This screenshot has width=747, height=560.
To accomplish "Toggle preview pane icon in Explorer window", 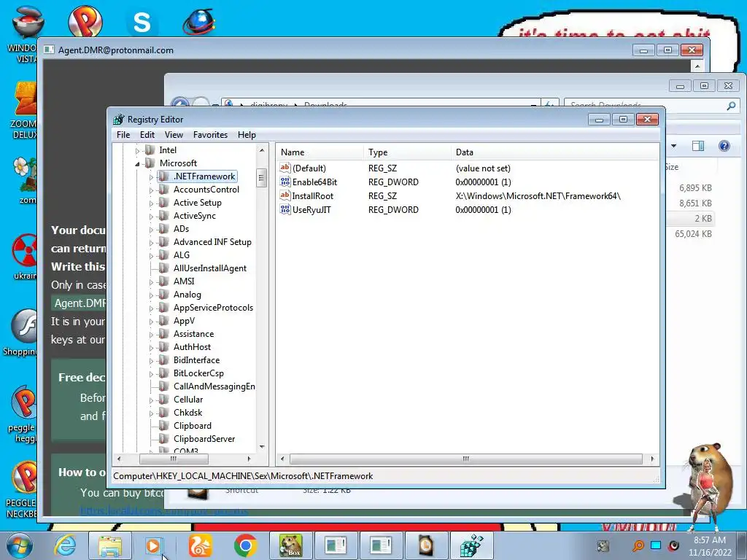I will 698,146.
